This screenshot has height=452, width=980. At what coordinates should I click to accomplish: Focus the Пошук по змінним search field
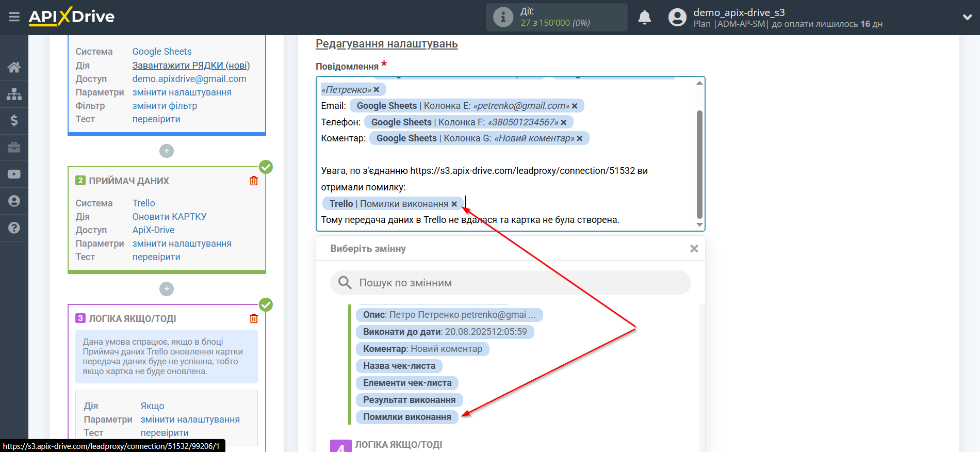510,283
